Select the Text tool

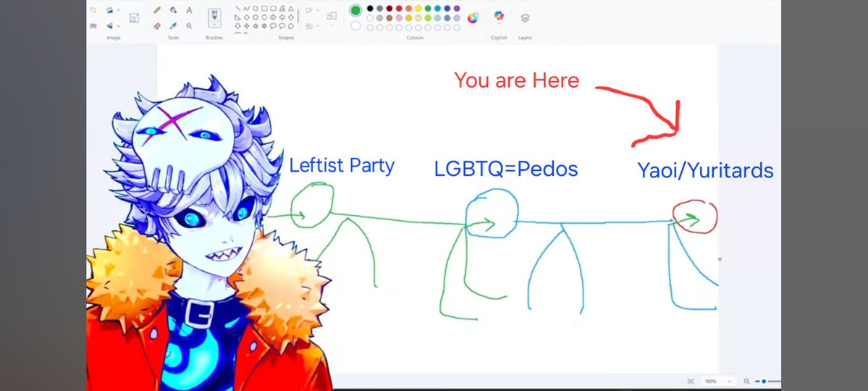point(190,10)
